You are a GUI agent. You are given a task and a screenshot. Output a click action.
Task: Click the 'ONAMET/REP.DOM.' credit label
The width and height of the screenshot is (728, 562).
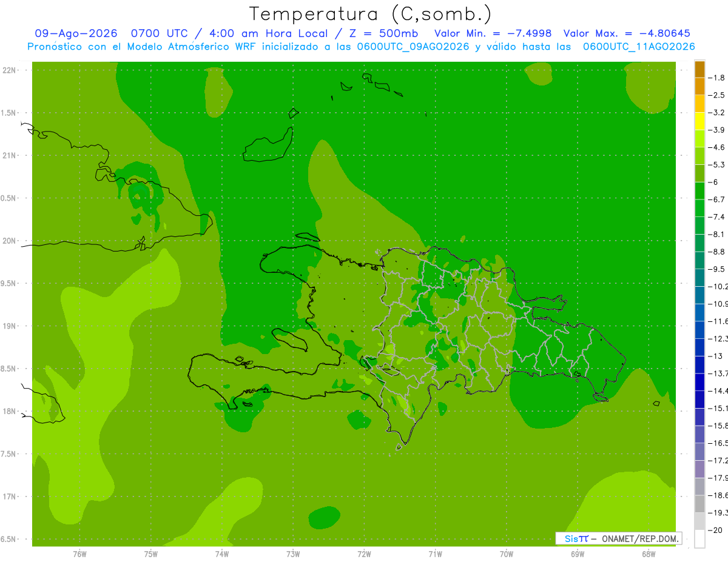(639, 538)
